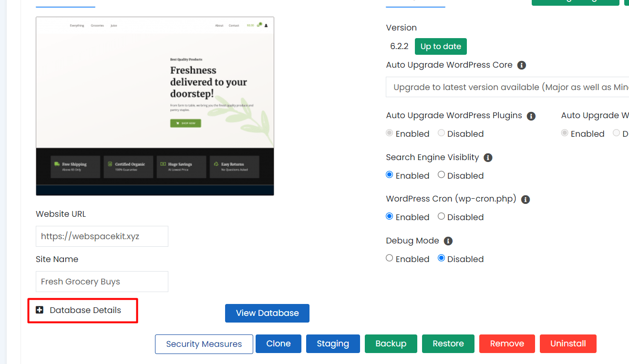Open Auto Upgrade WordPress Core dropdown
Image resolution: width=629 pixels, height=364 pixels.
pyautogui.click(x=507, y=87)
